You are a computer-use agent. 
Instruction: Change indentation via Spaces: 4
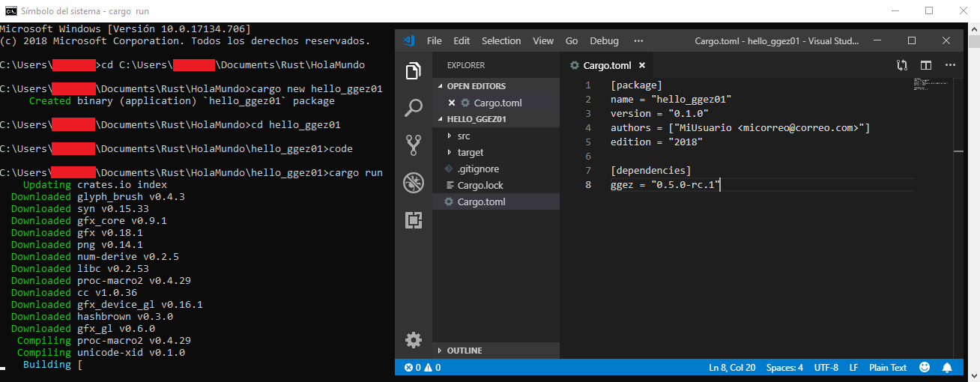(784, 368)
